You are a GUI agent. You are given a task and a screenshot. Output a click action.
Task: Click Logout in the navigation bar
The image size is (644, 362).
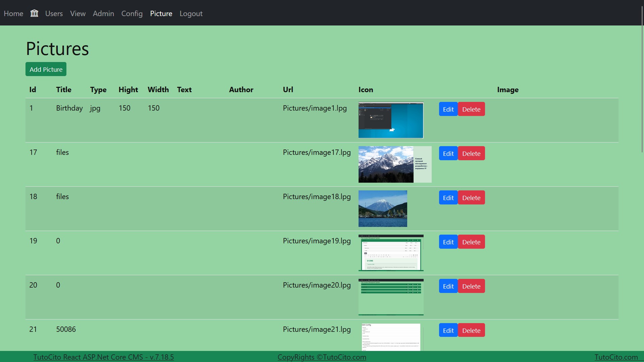[191, 13]
